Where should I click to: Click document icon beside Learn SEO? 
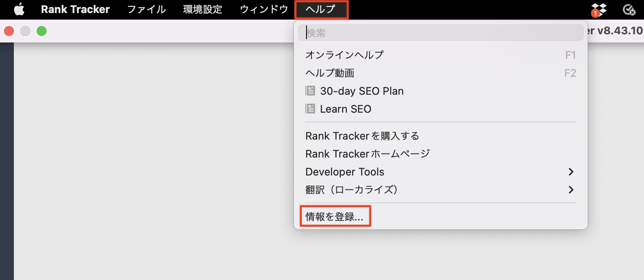tap(310, 109)
